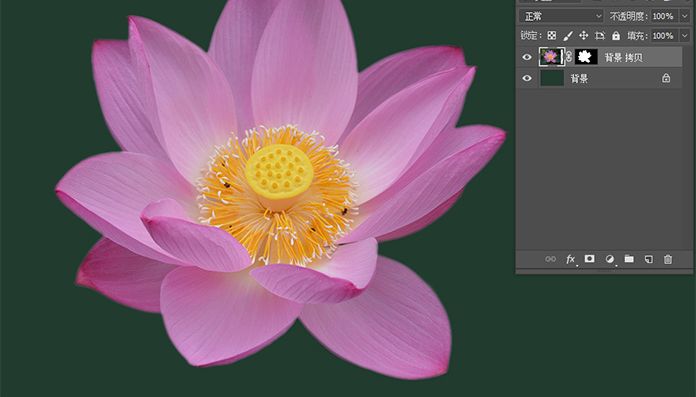Select the 背景 拷贝 layer mask thumbnail

pyautogui.click(x=586, y=57)
